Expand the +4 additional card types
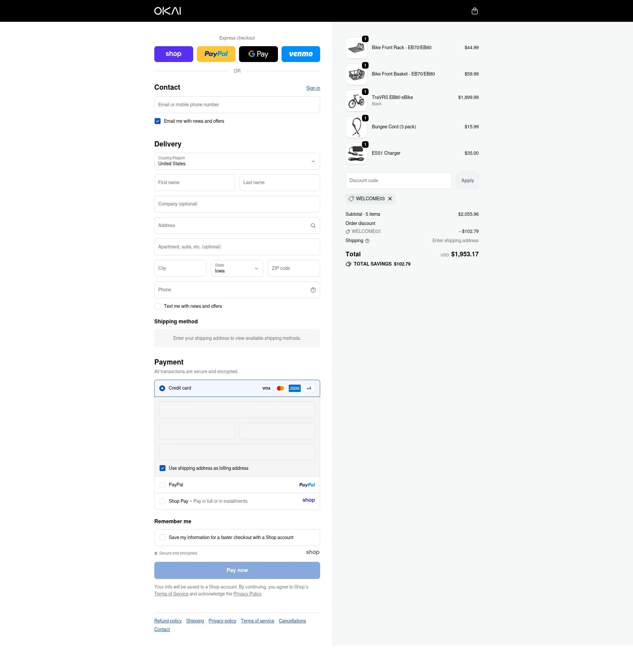Viewport: 633px width, 672px height. point(308,388)
